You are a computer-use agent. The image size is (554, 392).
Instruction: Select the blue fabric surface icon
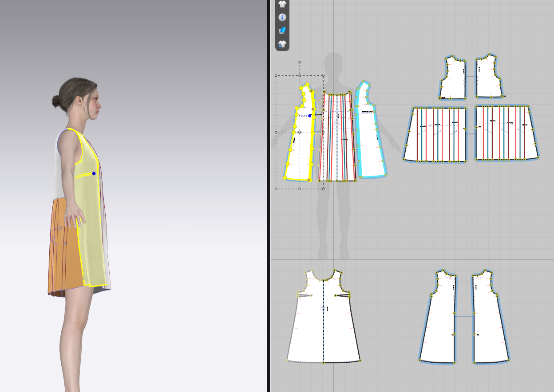pos(282,31)
